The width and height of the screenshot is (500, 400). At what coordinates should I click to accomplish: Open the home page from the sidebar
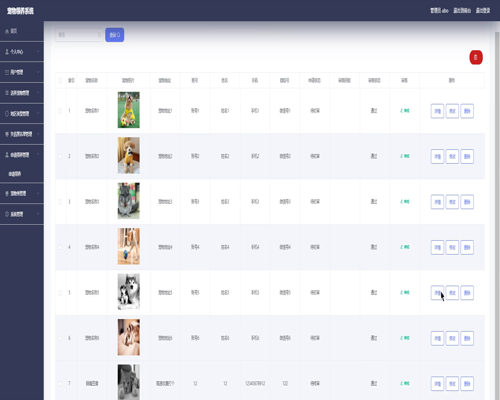point(22,31)
